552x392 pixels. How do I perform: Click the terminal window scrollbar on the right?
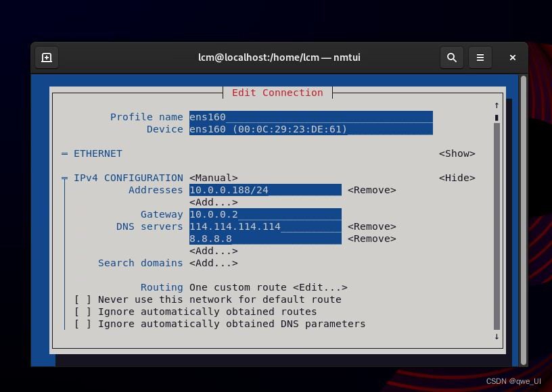(524, 220)
